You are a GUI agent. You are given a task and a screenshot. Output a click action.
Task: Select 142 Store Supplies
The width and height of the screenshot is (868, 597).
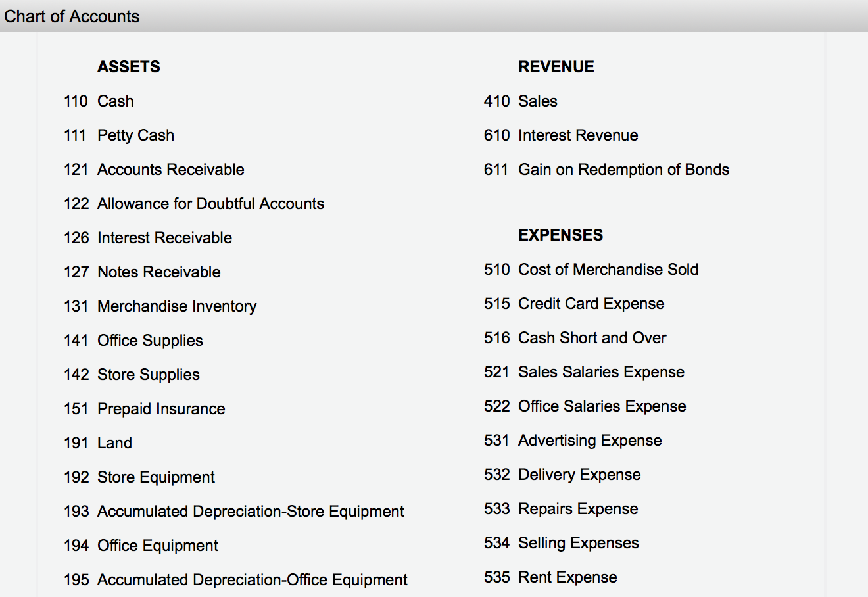(x=132, y=375)
